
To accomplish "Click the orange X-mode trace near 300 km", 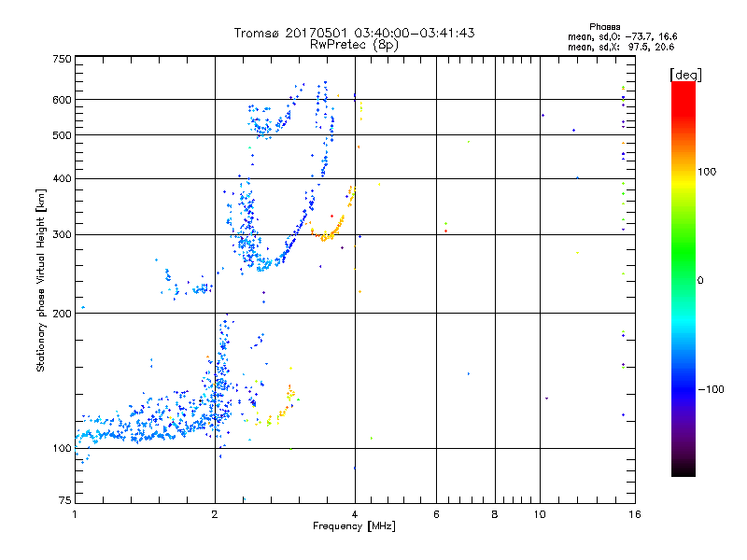I will pos(329,234).
